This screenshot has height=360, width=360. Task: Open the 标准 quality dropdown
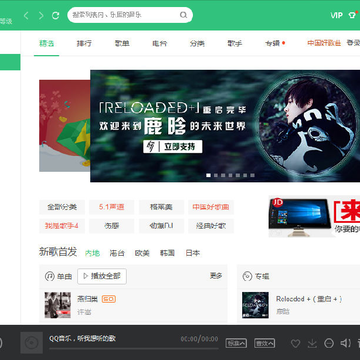coord(236,343)
